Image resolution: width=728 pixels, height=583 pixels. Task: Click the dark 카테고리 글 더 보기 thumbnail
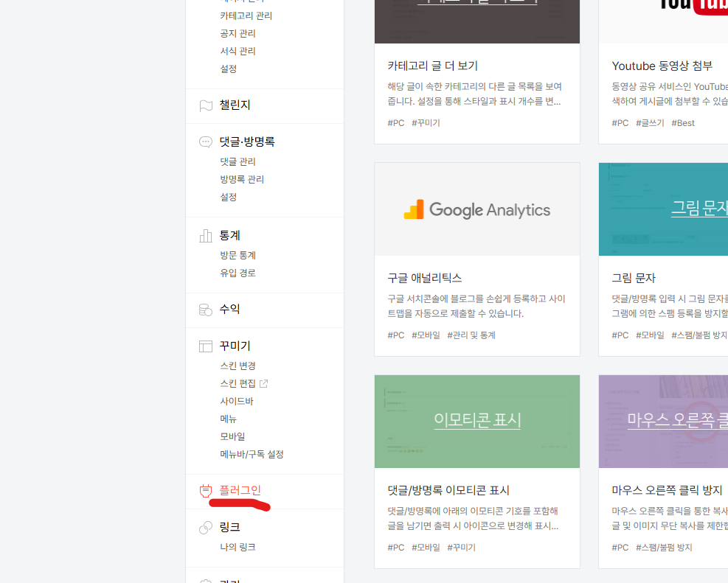477,21
